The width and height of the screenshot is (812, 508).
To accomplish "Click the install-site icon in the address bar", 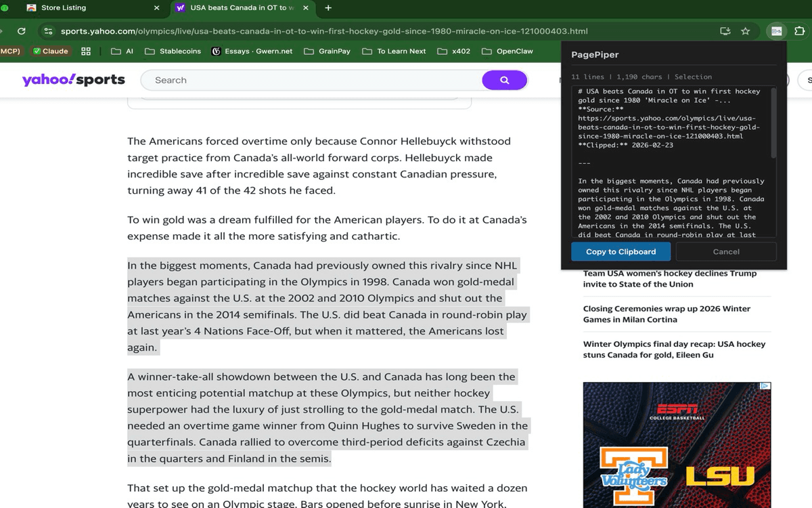I will [725, 31].
